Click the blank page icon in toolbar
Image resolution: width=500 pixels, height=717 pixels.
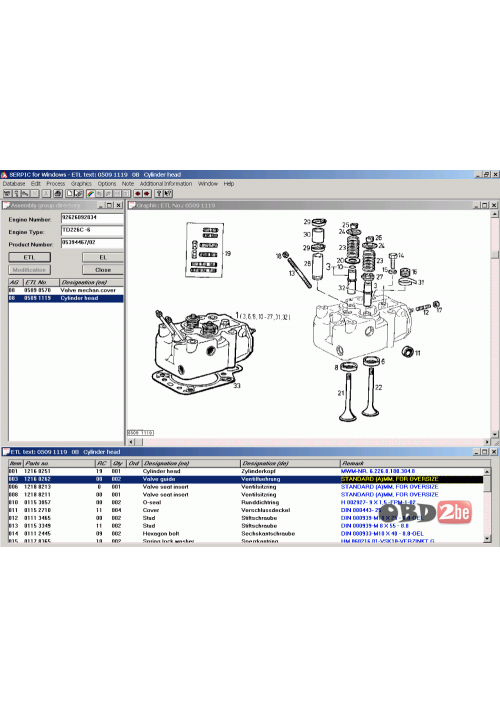(x=69, y=193)
